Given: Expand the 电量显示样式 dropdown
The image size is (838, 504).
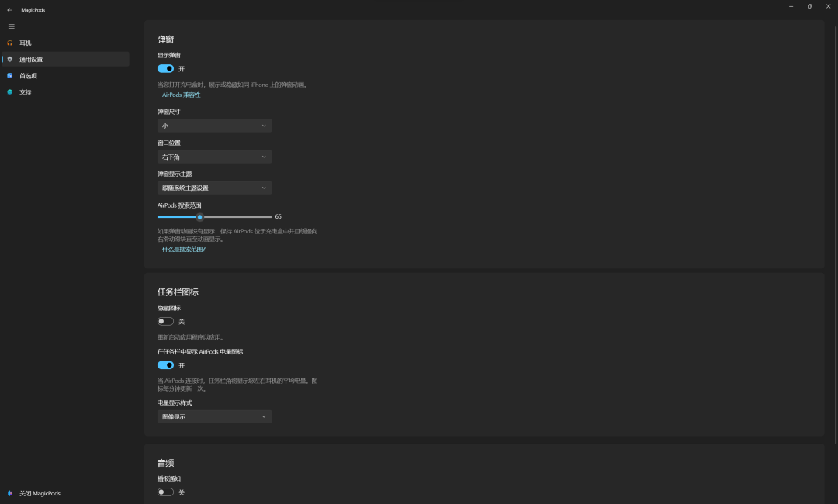Looking at the screenshot, I should [x=214, y=416].
